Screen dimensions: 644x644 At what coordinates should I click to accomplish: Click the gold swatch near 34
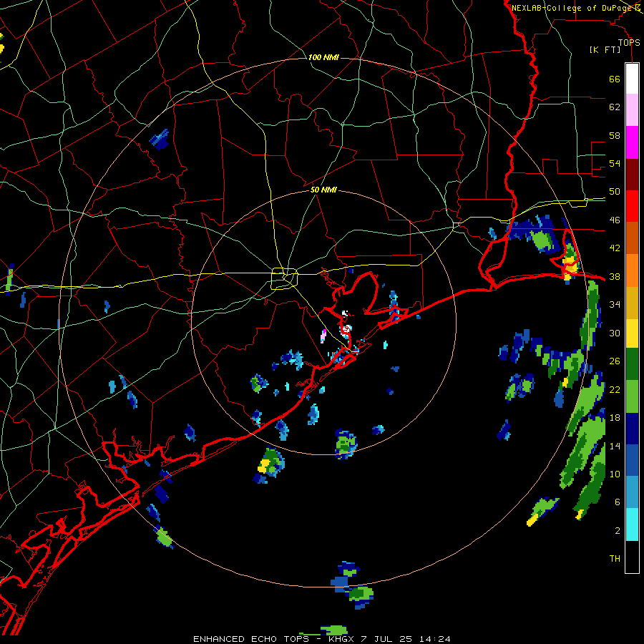point(632,303)
